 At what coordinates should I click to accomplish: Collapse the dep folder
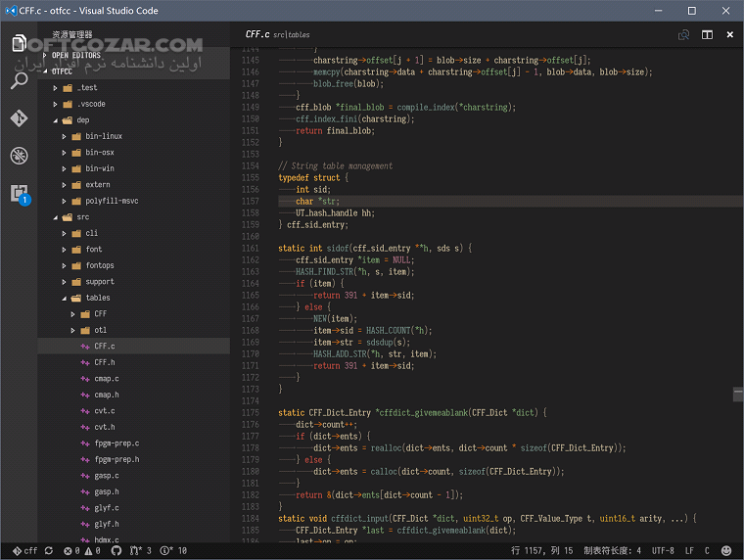pyautogui.click(x=134, y=119)
